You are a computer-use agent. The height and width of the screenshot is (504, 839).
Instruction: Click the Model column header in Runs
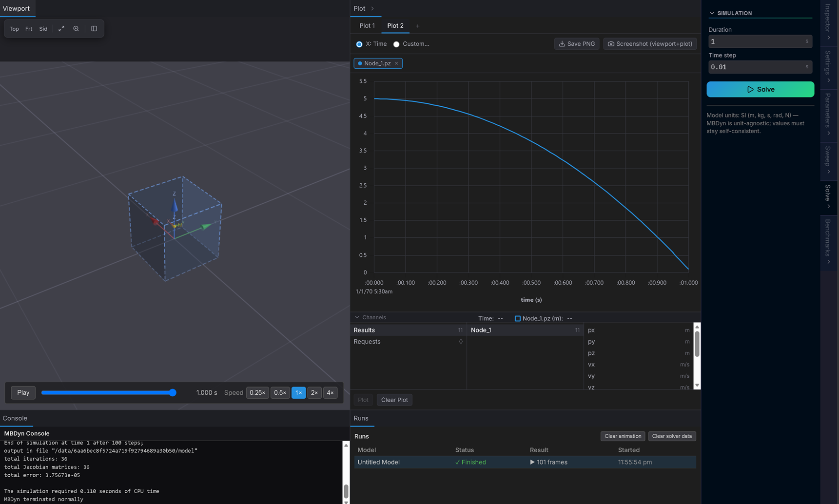(367, 450)
